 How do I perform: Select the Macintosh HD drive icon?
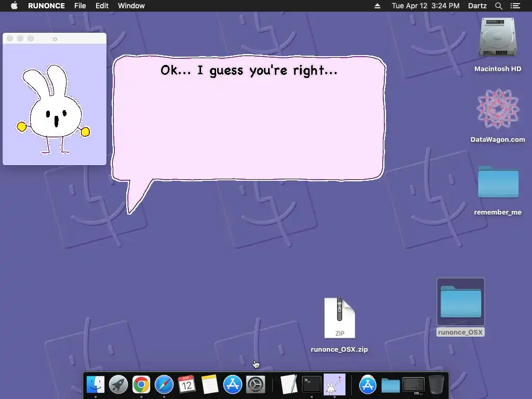(x=498, y=38)
